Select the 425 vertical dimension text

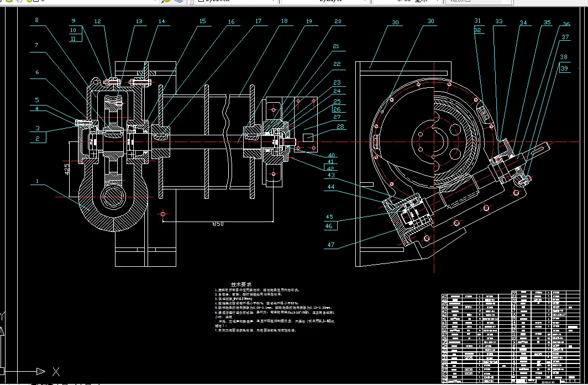point(67,169)
